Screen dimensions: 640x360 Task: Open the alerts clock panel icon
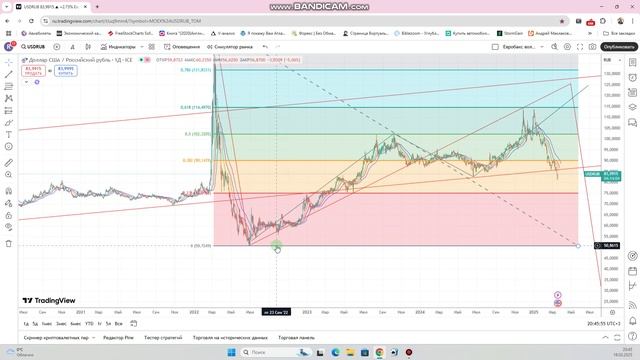point(632,78)
